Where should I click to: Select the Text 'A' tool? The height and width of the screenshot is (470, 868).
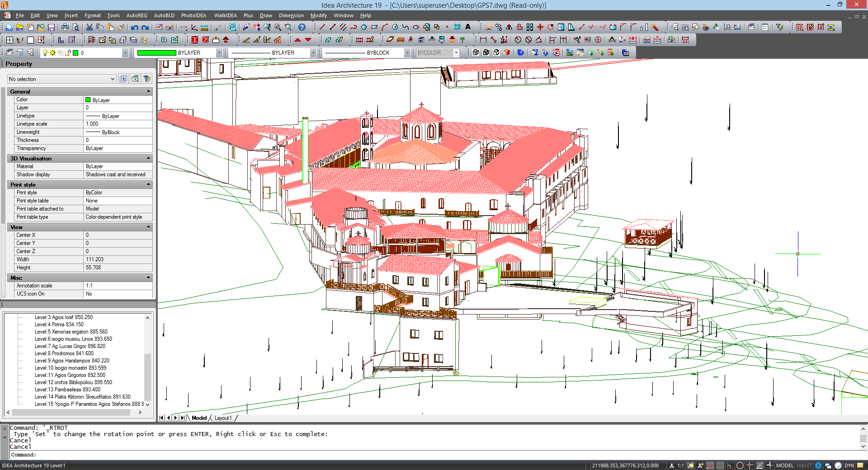coord(468,27)
